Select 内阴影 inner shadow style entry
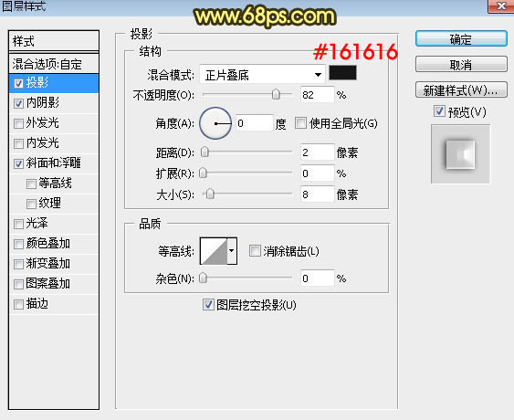 (x=54, y=103)
